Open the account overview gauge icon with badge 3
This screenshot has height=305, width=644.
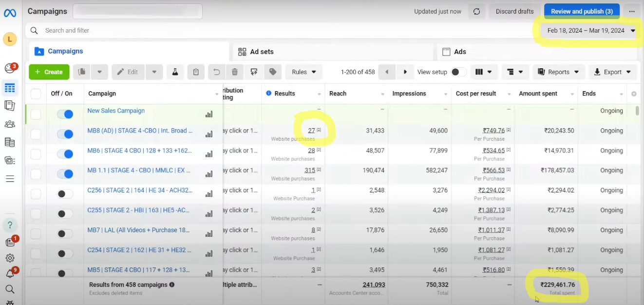click(10, 69)
